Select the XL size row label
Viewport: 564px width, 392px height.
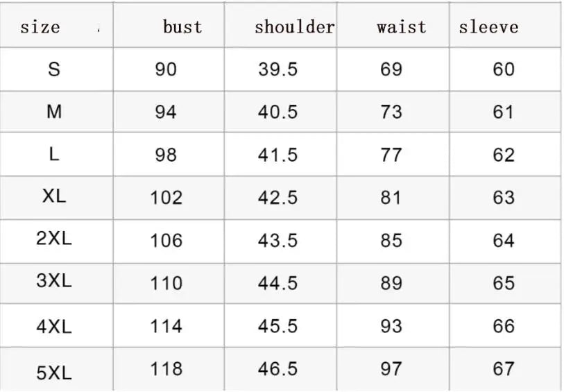[x=54, y=196]
